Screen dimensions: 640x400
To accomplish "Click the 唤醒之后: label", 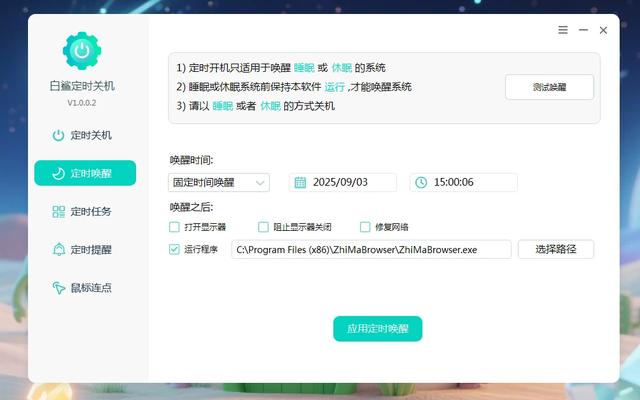I will (x=191, y=207).
